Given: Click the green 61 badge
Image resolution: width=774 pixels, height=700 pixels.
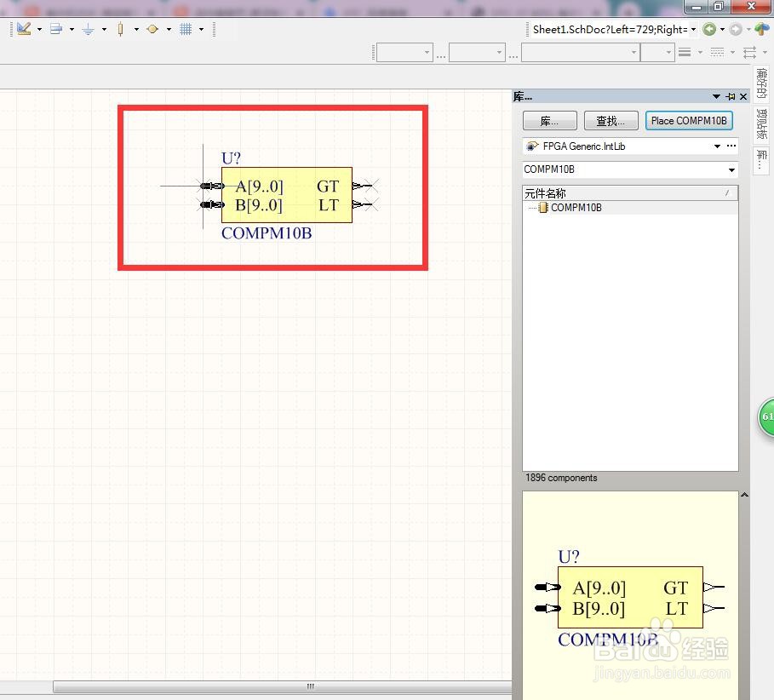Looking at the screenshot, I should point(766,417).
